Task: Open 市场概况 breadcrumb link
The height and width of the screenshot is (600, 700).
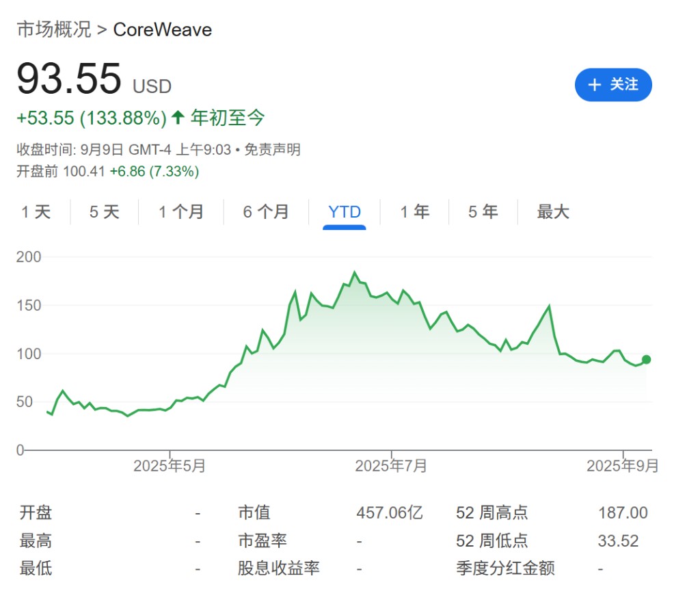Action: point(53,29)
